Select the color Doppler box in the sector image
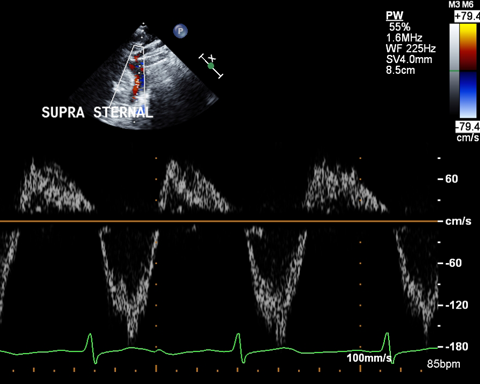This screenshot has width=480, height=384. coord(127,74)
